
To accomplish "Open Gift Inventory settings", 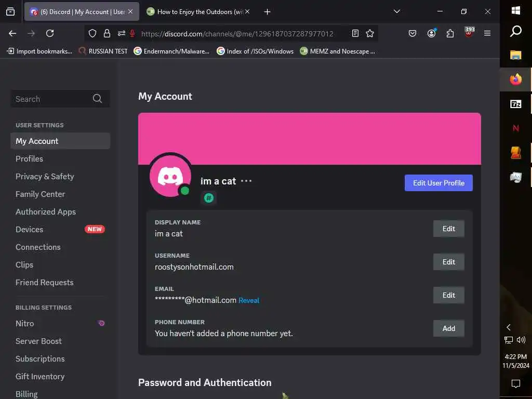I will [60, 376].
